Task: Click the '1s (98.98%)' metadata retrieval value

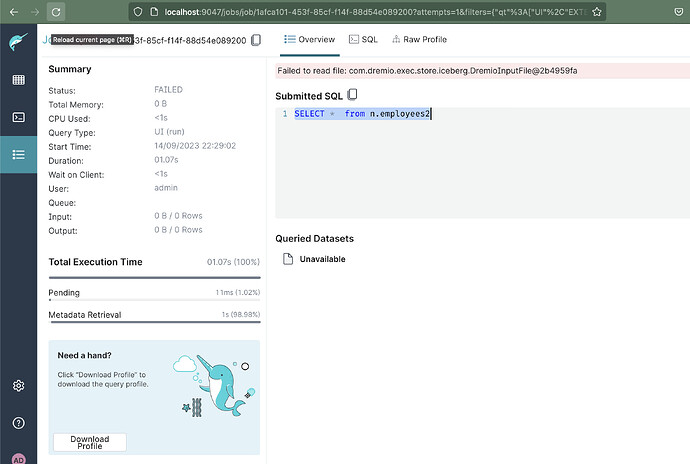Action: 241,314
